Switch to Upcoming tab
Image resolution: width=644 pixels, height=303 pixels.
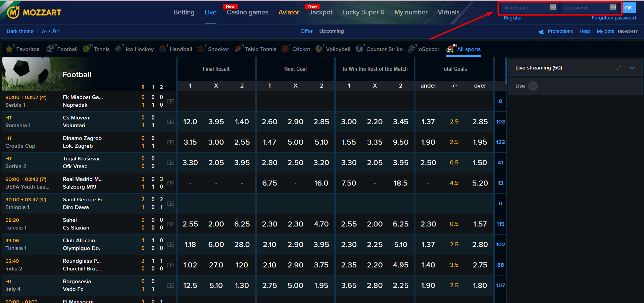point(332,31)
